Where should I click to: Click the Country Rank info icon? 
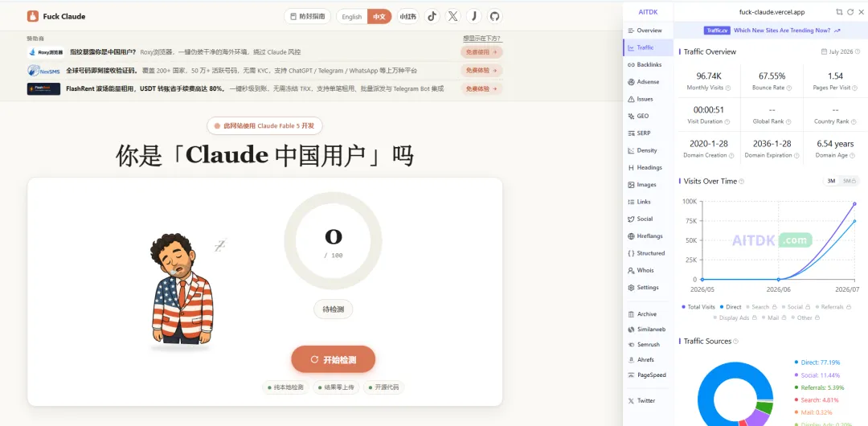point(854,122)
